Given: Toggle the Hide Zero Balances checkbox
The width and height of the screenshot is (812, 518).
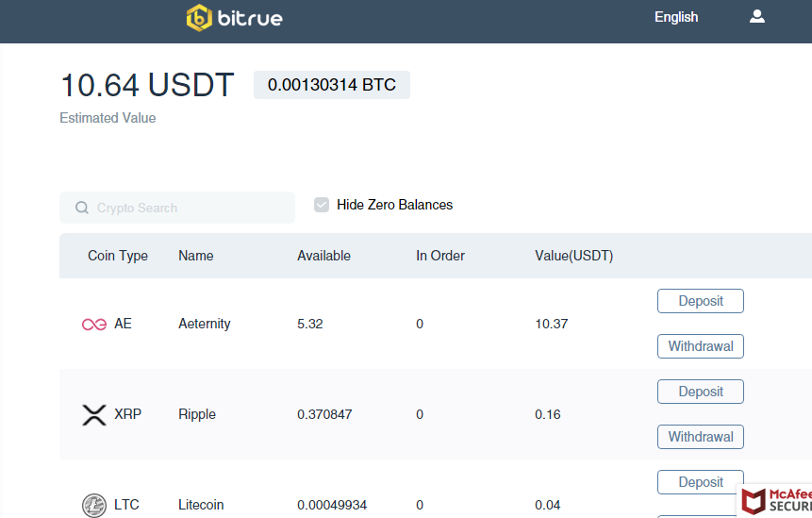Looking at the screenshot, I should (x=322, y=205).
